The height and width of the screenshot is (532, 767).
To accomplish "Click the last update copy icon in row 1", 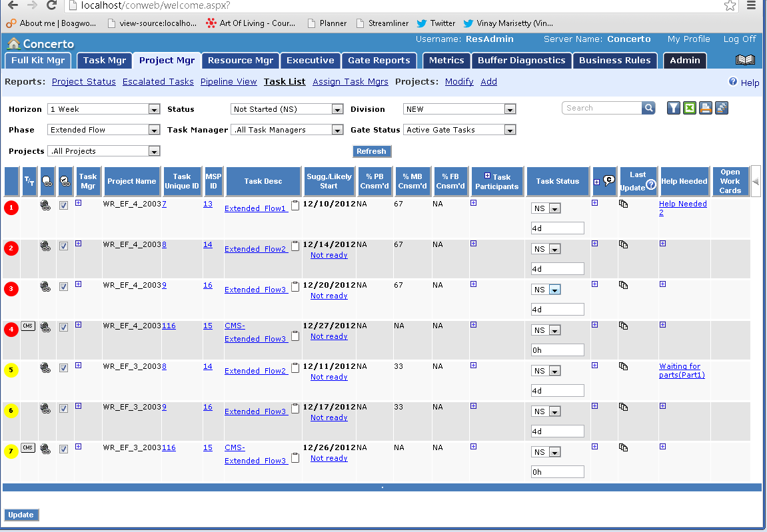I will (x=623, y=204).
